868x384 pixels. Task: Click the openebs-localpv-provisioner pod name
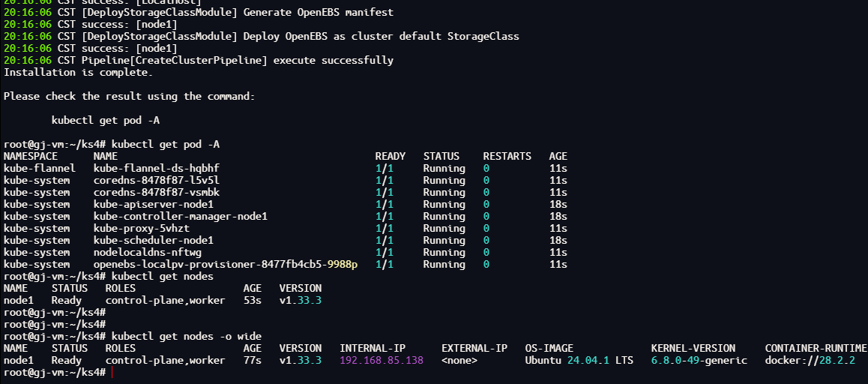click(x=226, y=265)
